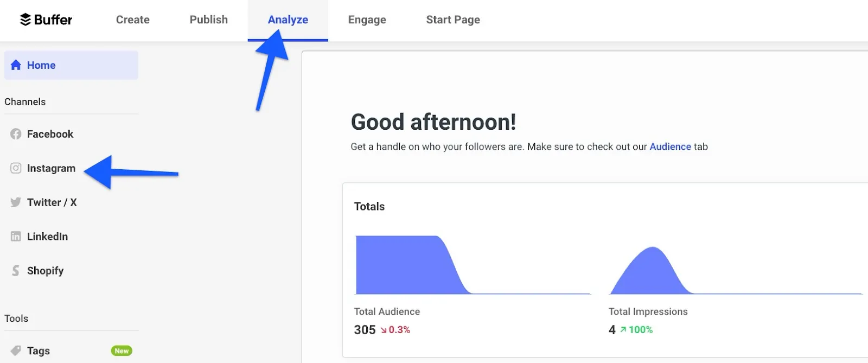Open the Create tab
The width and height of the screenshot is (868, 363).
point(133,20)
